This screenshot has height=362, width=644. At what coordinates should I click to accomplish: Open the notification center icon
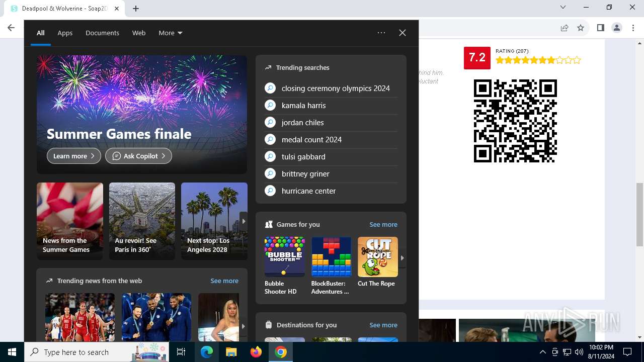click(x=627, y=352)
